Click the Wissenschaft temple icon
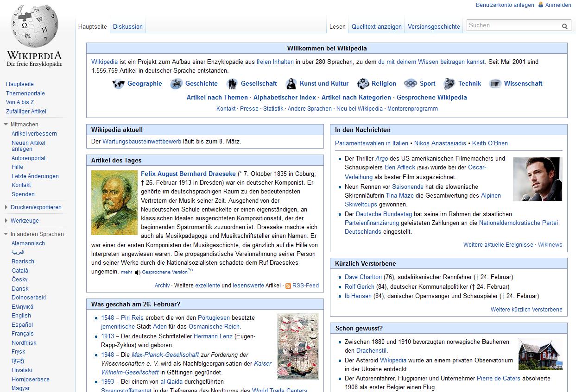This screenshot has width=576, height=392. coord(495,84)
